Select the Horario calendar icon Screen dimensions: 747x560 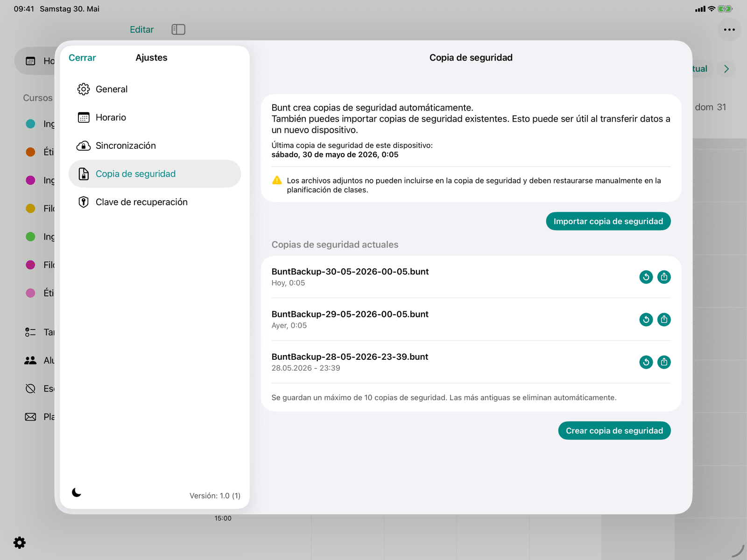(84, 118)
